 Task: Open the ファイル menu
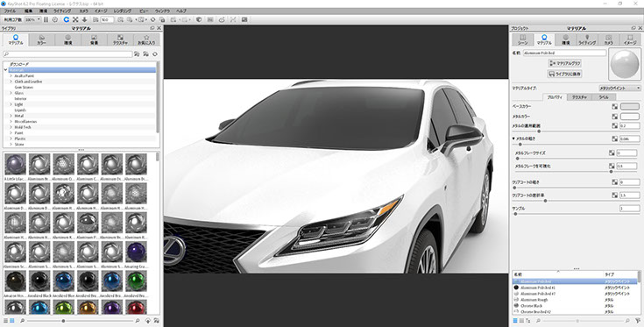[x=10, y=11]
